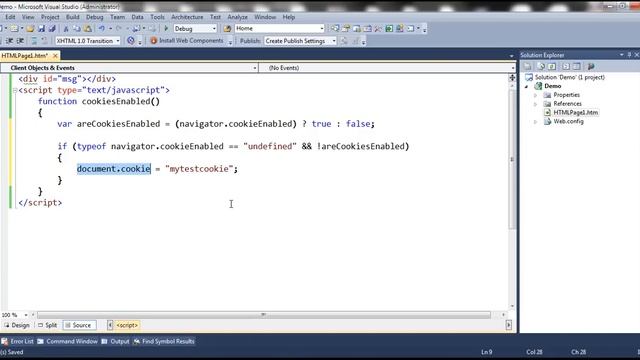Click the Find in Files icon beside Home box
640x360 pixels.
[x=227, y=29]
